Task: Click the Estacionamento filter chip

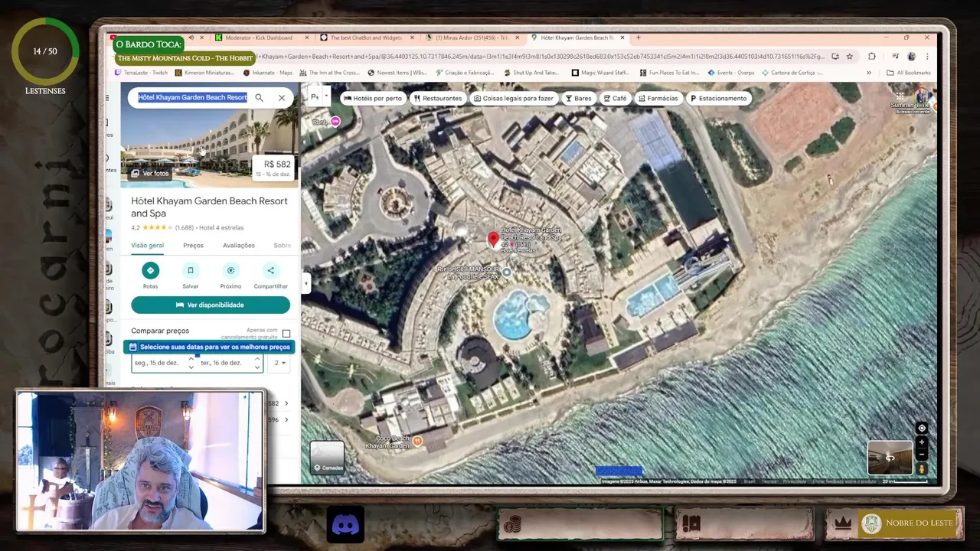Action: point(717,98)
